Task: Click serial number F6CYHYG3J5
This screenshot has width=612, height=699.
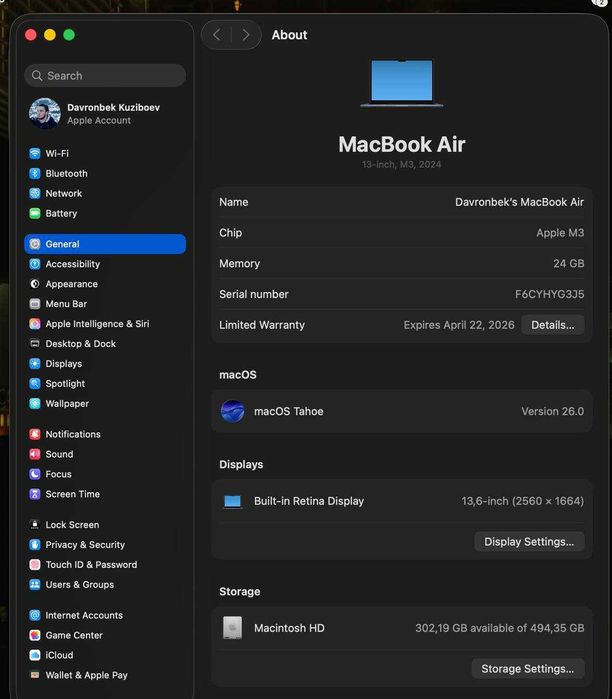Action: [x=550, y=294]
